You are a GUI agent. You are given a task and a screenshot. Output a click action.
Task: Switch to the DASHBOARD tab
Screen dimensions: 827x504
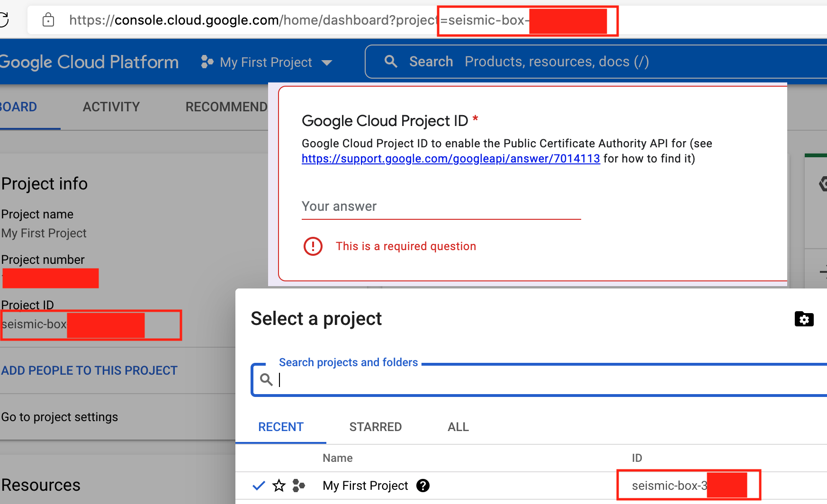(x=18, y=107)
